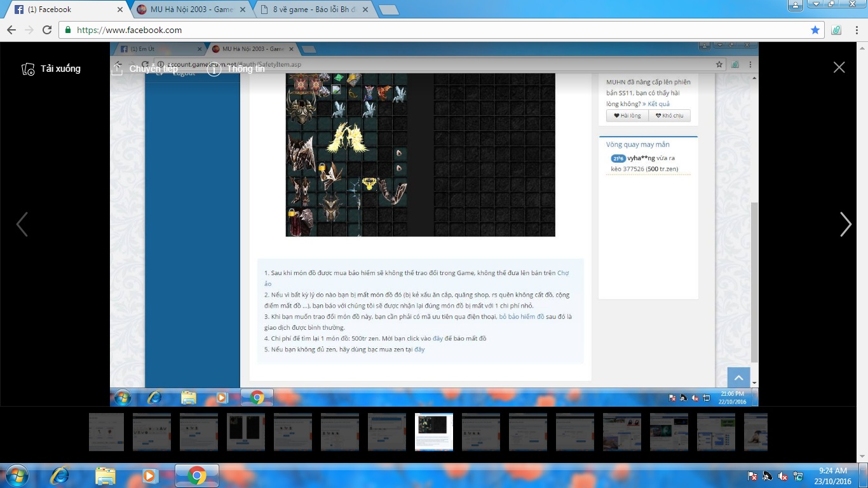
Task: Open Windows Explorer folder on taskbar
Action: click(105, 476)
